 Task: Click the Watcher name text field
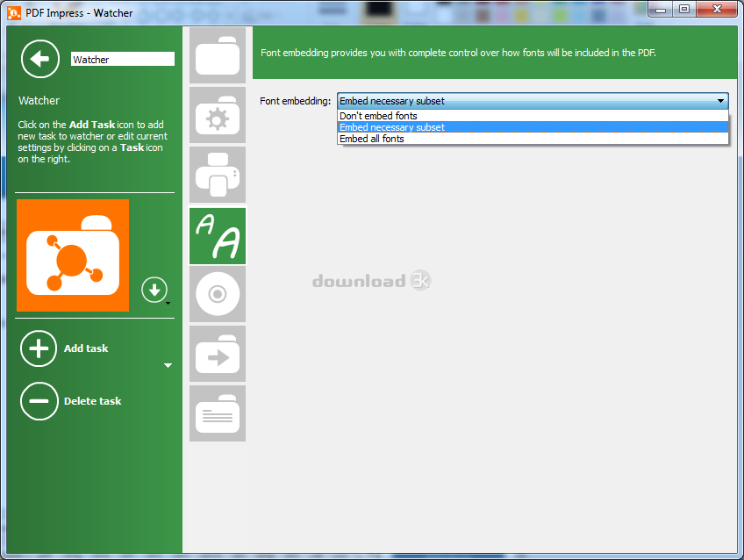click(122, 60)
